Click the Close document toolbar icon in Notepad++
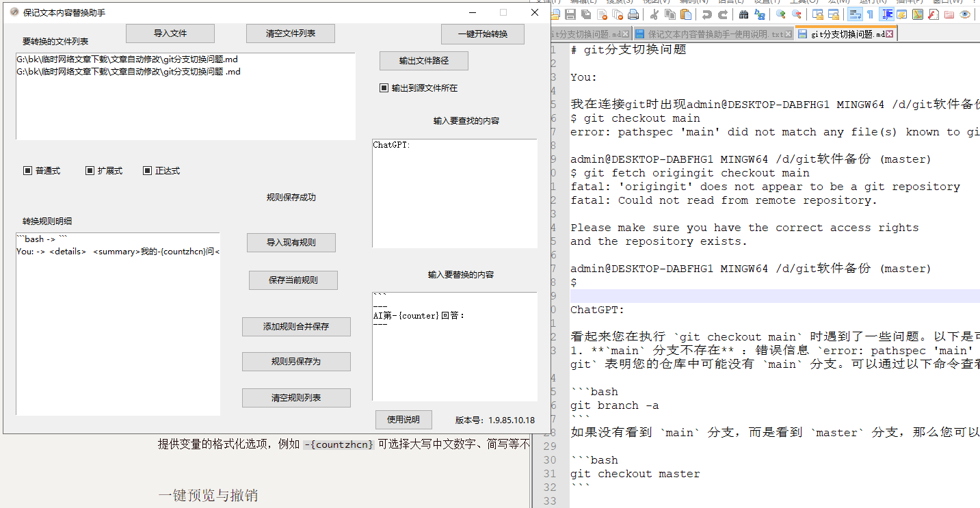This screenshot has height=508, width=980. coord(602,14)
